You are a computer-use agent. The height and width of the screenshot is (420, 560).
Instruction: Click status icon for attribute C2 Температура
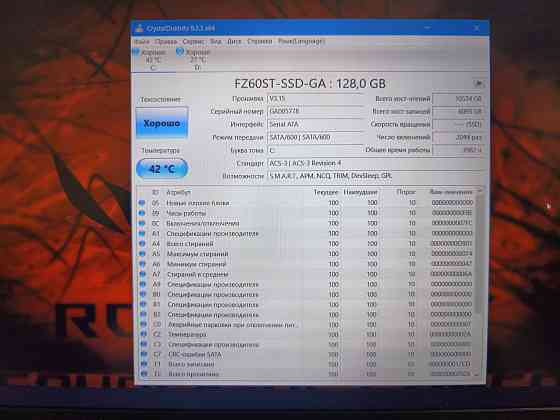pyautogui.click(x=143, y=335)
